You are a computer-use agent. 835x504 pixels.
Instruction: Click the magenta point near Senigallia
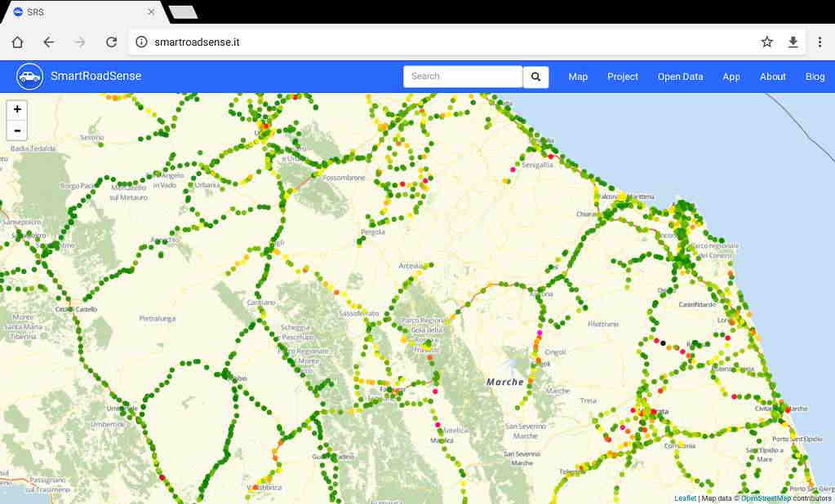513,170
